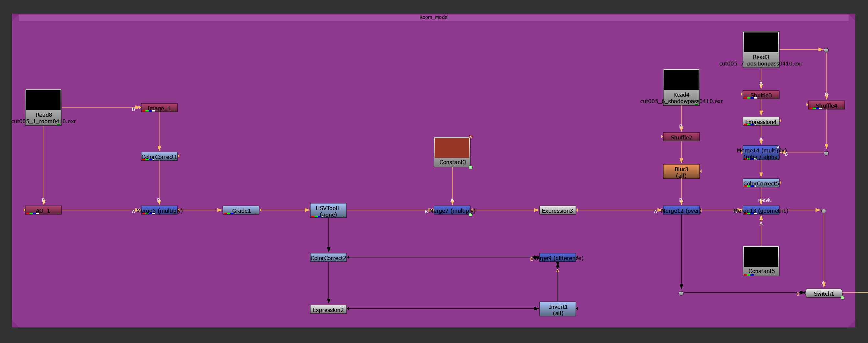Select the Merge9 (difference) node
868x343 pixels.
point(557,258)
